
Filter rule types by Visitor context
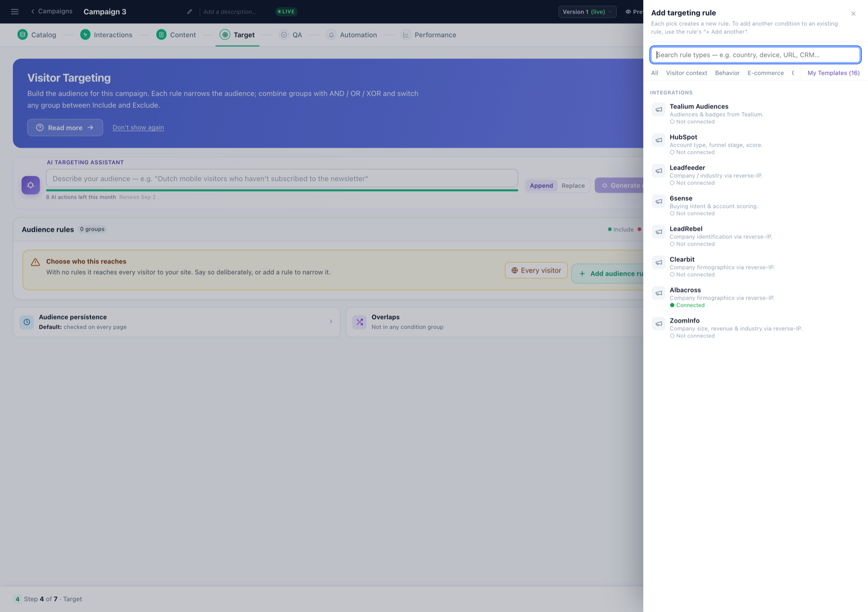point(687,73)
